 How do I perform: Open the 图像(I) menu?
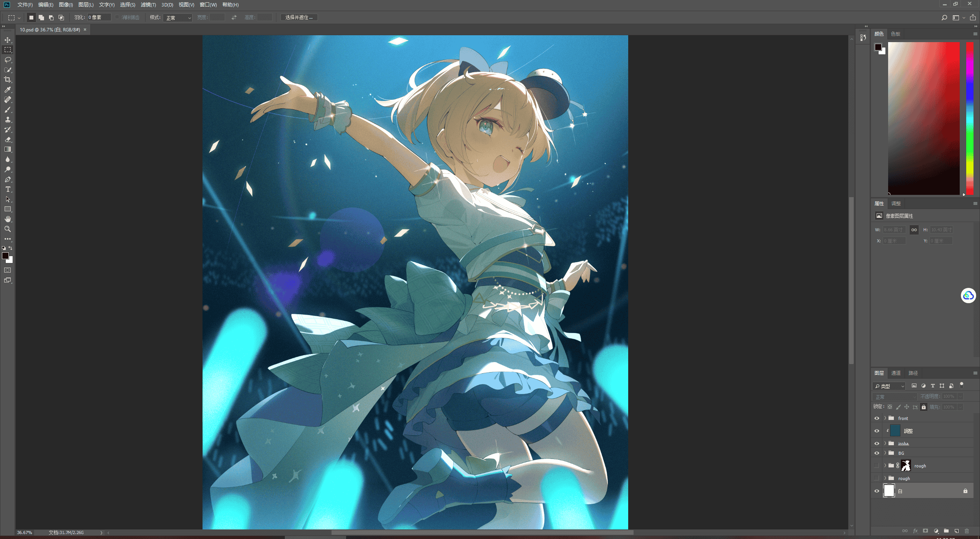tap(66, 5)
